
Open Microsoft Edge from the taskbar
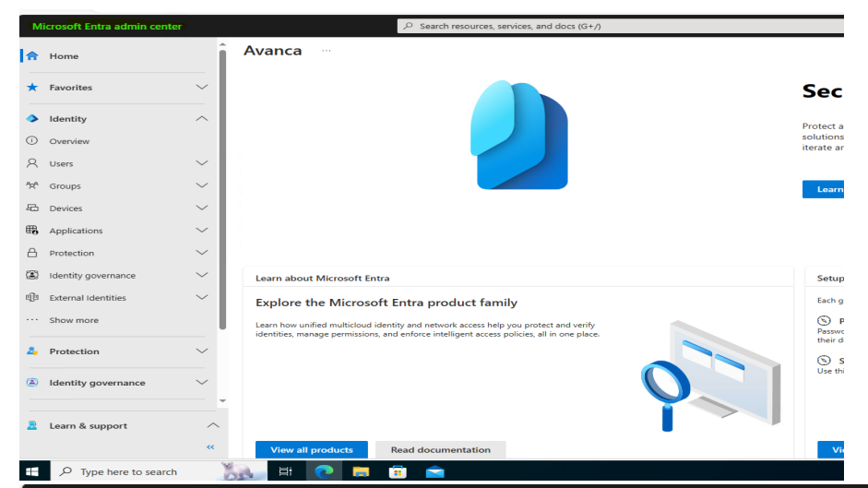tap(324, 471)
